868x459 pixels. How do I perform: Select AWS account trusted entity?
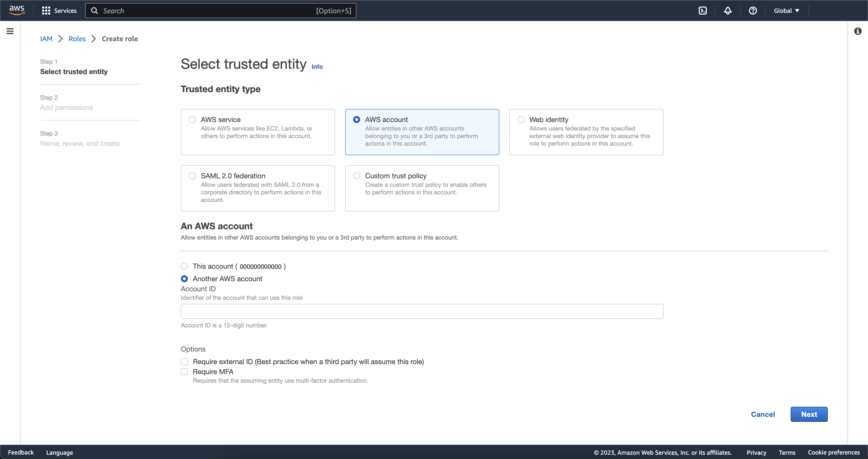(x=422, y=132)
